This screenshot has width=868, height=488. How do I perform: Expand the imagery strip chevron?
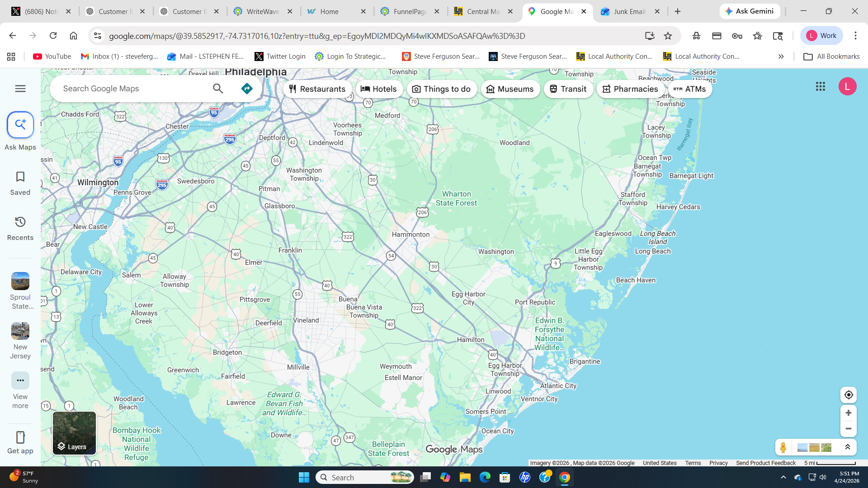point(848,447)
